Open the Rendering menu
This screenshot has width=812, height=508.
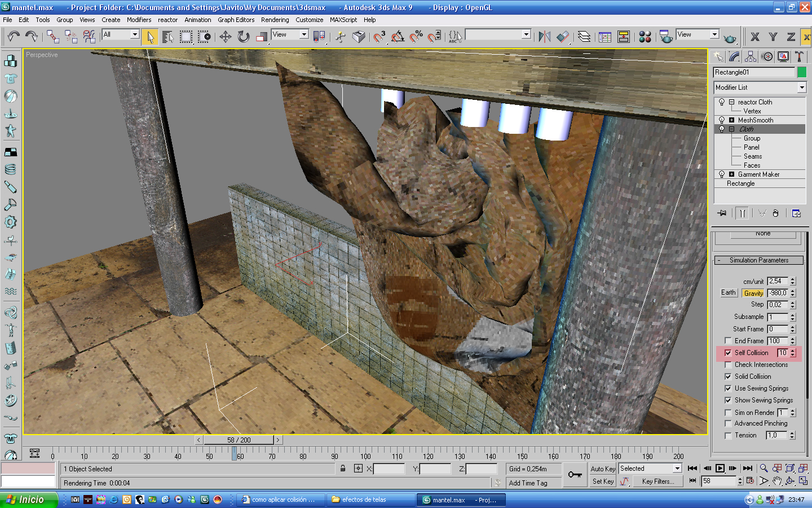pyautogui.click(x=275, y=20)
